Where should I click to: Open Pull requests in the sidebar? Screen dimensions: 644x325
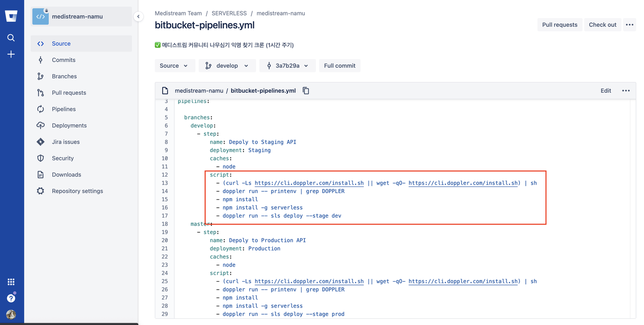(x=82, y=93)
